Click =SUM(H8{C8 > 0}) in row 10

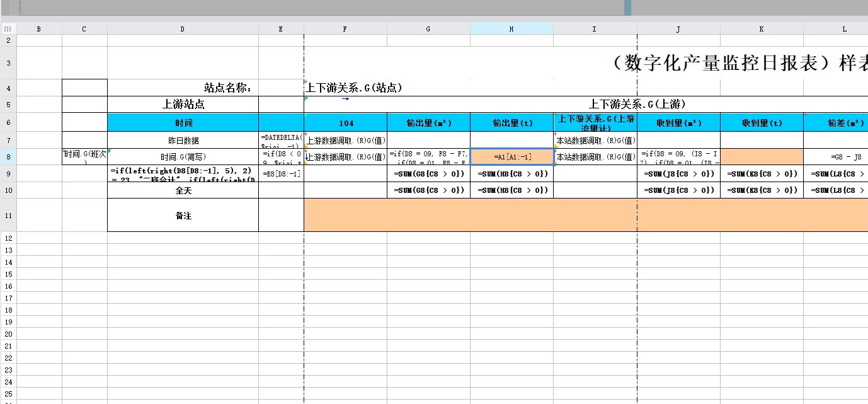[511, 190]
